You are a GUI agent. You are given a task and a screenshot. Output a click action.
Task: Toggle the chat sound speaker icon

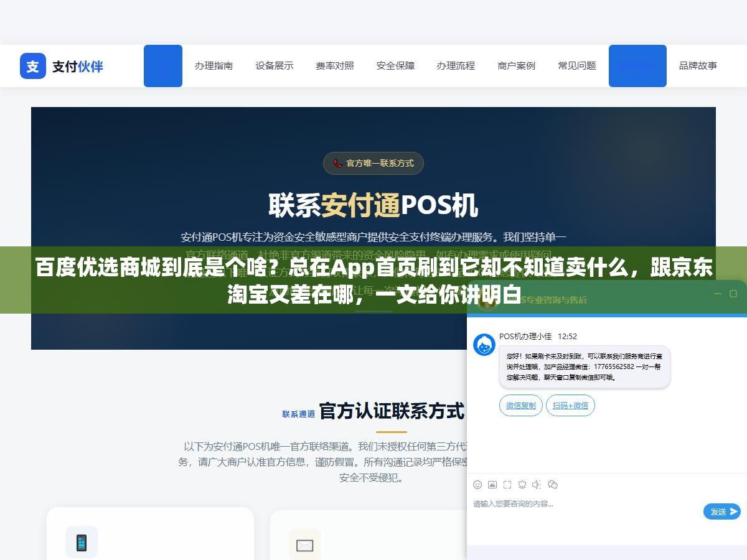click(x=537, y=485)
